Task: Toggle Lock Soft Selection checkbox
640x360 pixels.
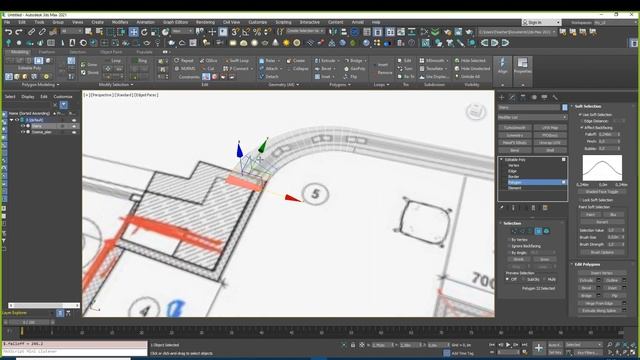Action: 580,200
